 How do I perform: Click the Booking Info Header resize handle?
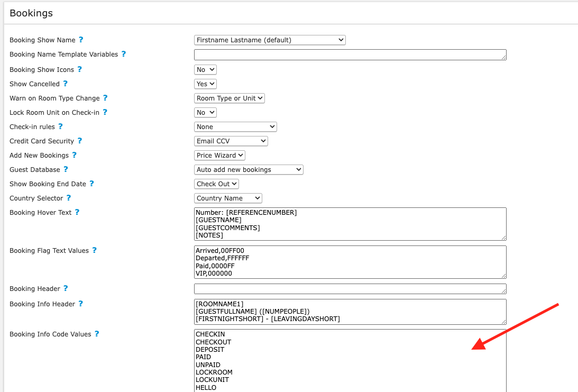click(x=503, y=322)
